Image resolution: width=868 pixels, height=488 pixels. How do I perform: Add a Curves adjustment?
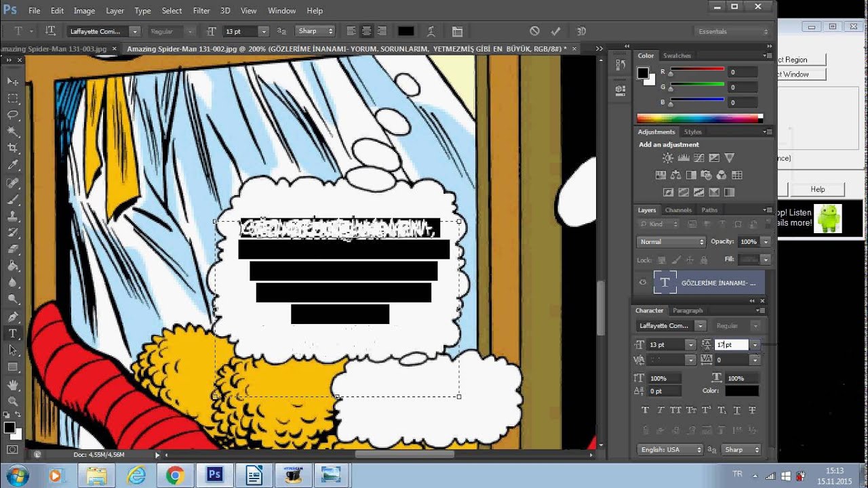point(698,158)
